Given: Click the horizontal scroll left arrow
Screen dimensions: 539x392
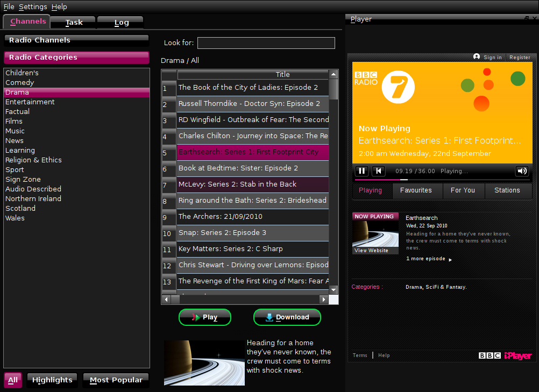Looking at the screenshot, I should click(x=166, y=300).
